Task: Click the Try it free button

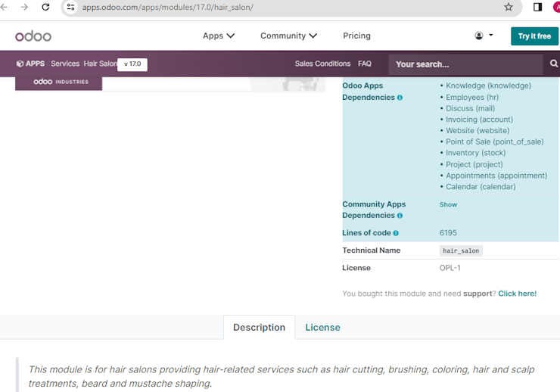Action: (x=534, y=36)
